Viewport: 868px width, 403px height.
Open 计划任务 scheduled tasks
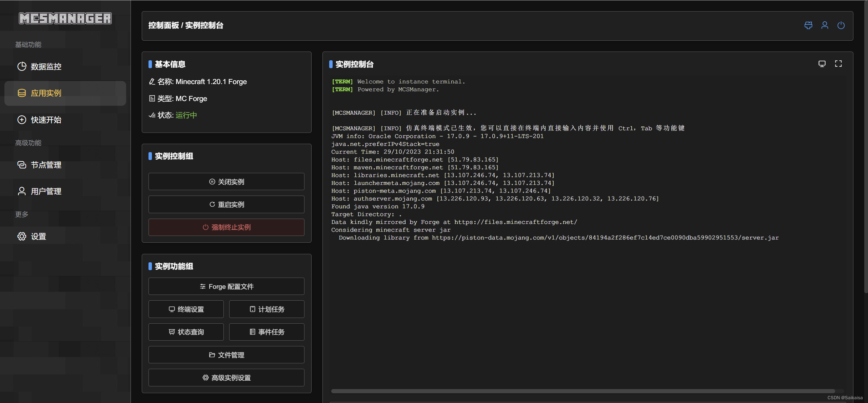[267, 309]
